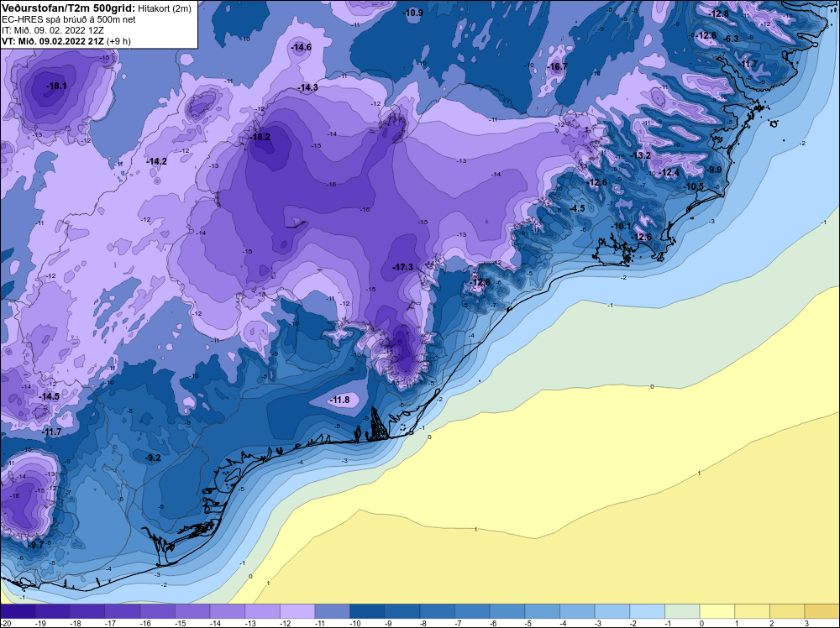Viewport: 840px width, 628px height.
Task: Click the legend swatch between -2 and -1
Action: 647,611
